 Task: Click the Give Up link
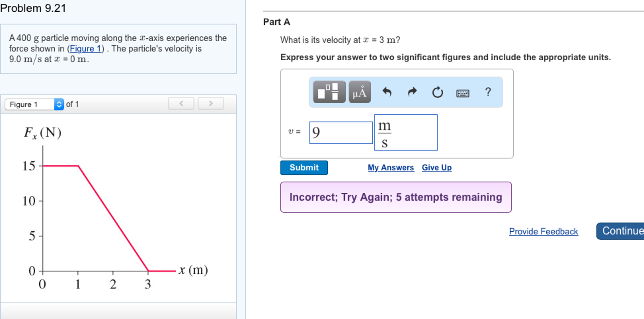click(x=437, y=168)
